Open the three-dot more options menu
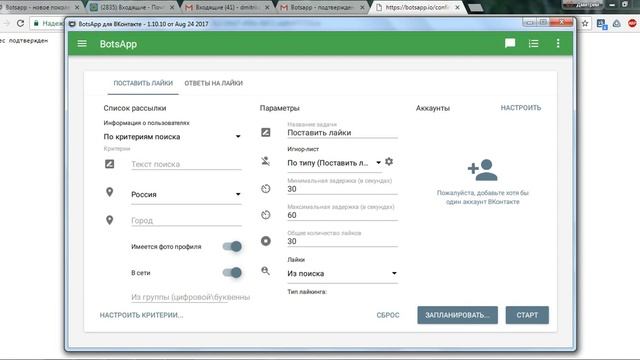Screen dimensions: 640x360 coord(558,43)
